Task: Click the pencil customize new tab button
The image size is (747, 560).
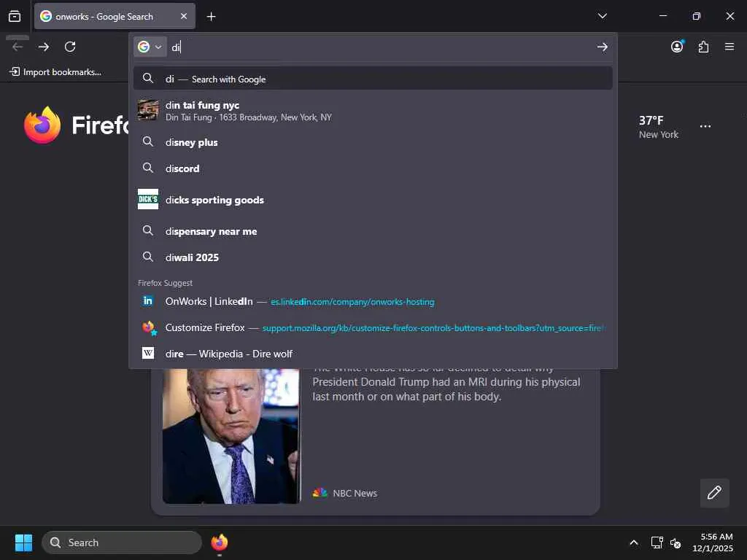Action: (x=714, y=492)
